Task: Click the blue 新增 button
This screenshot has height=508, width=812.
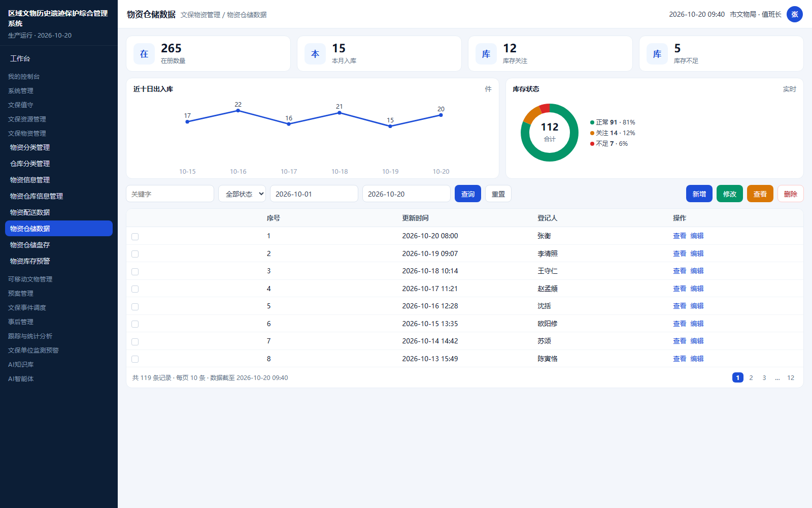Action: pos(699,194)
